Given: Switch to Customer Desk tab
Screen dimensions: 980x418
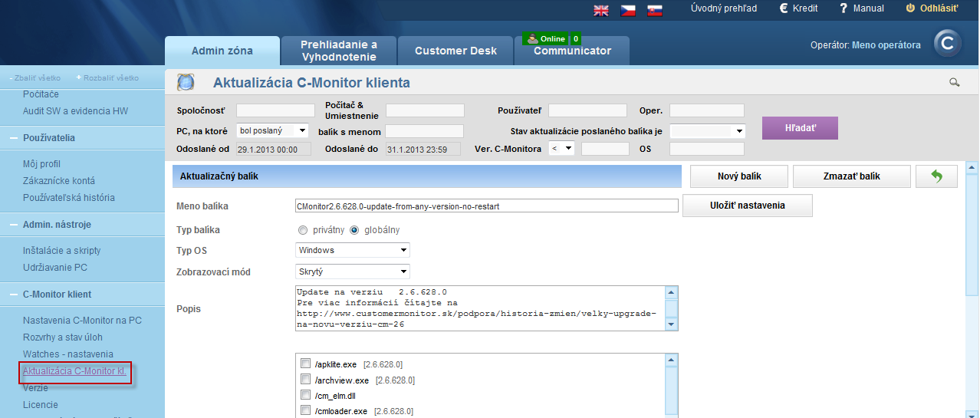Looking at the screenshot, I should [455, 51].
